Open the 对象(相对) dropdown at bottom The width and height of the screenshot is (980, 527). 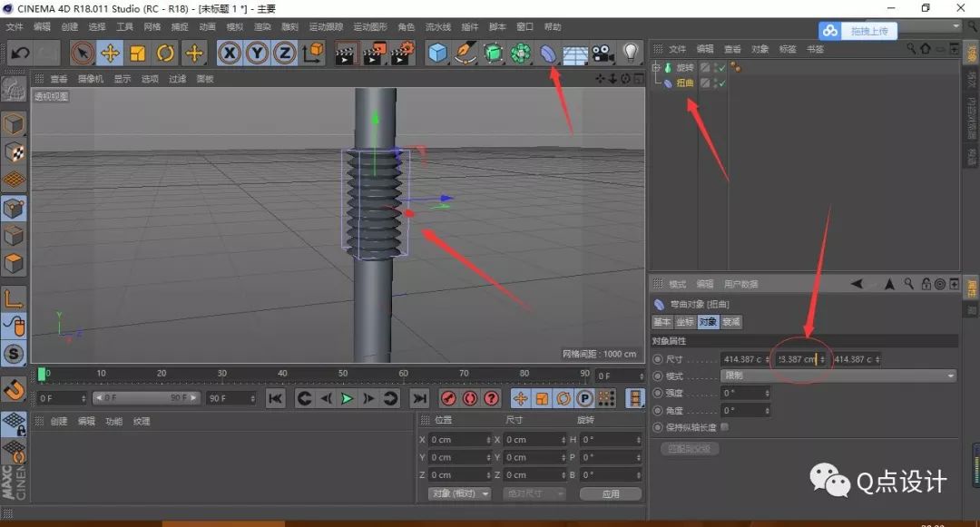pos(461,493)
